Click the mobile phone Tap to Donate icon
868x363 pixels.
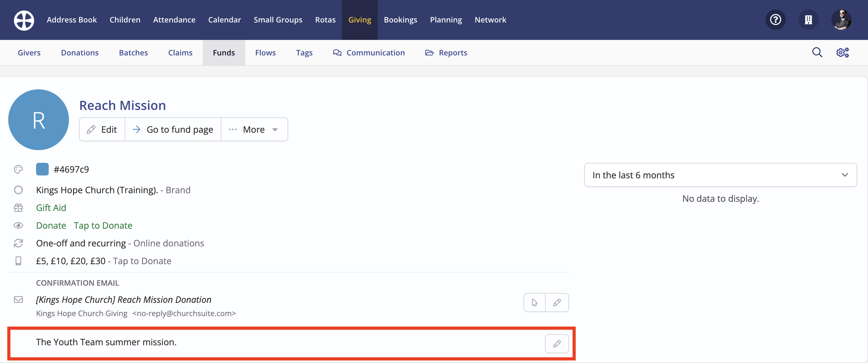18,261
